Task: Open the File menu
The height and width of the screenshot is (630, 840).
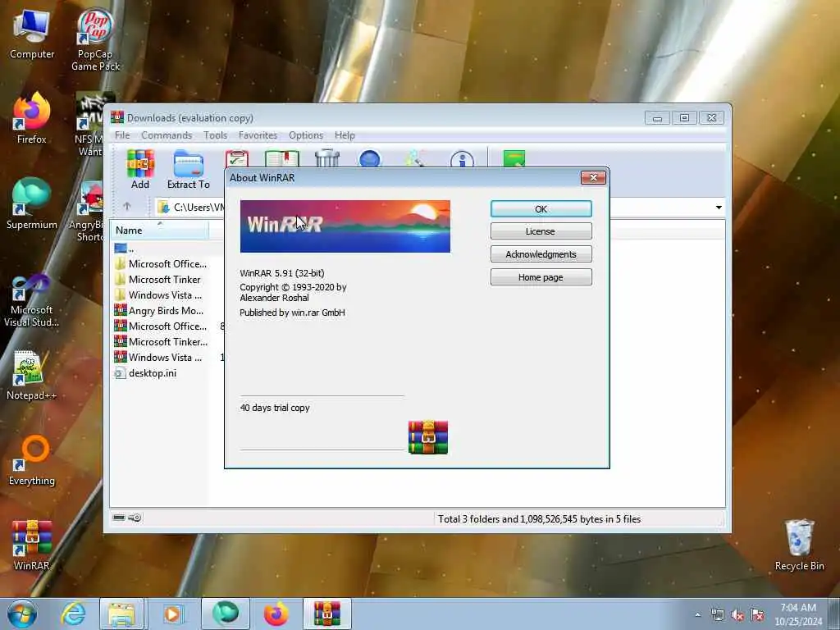Action: (x=122, y=135)
